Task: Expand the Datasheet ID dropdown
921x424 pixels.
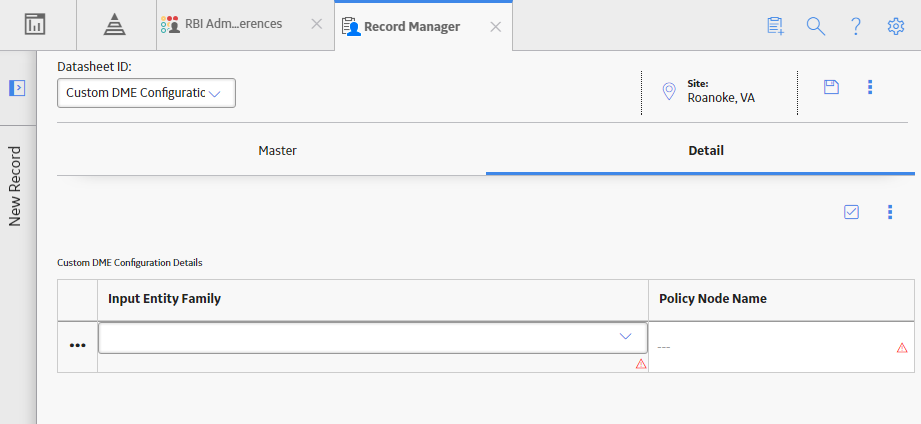Action: pyautogui.click(x=146, y=93)
